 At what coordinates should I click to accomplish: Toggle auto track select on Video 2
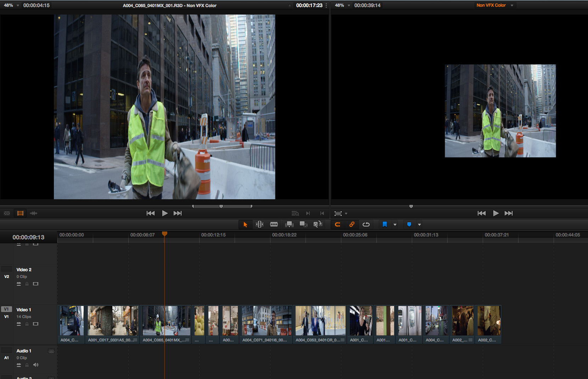[19, 284]
